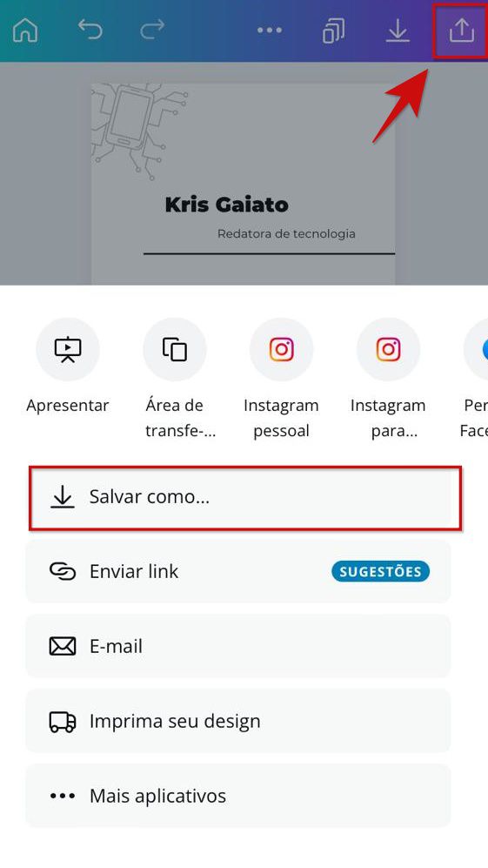Select E-mail sharing option
The width and height of the screenshot is (488, 868).
point(238,646)
